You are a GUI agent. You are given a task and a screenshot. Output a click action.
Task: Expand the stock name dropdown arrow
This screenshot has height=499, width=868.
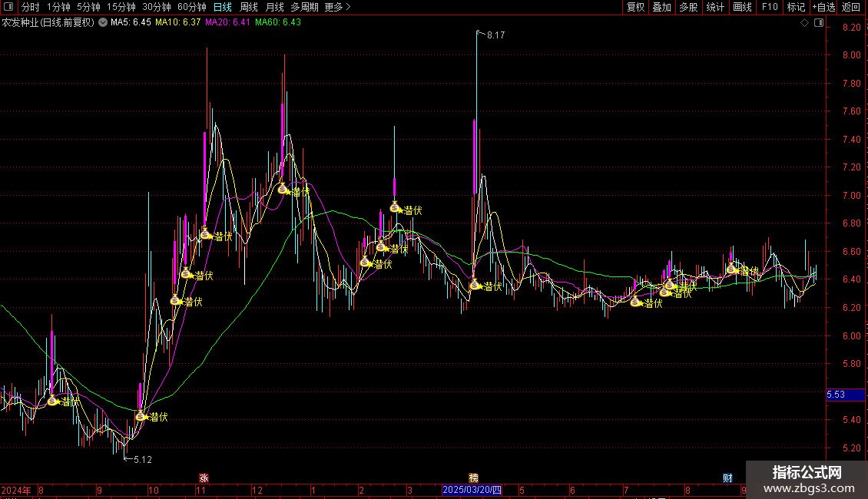tap(104, 22)
